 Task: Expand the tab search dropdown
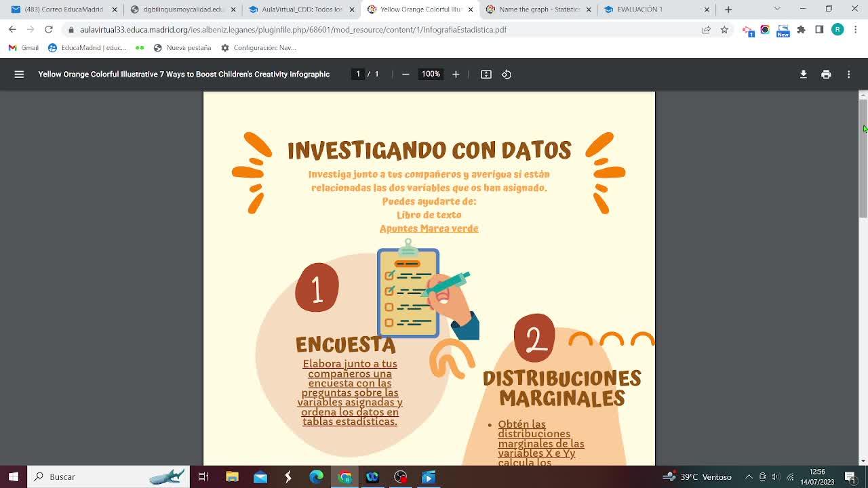point(777,9)
